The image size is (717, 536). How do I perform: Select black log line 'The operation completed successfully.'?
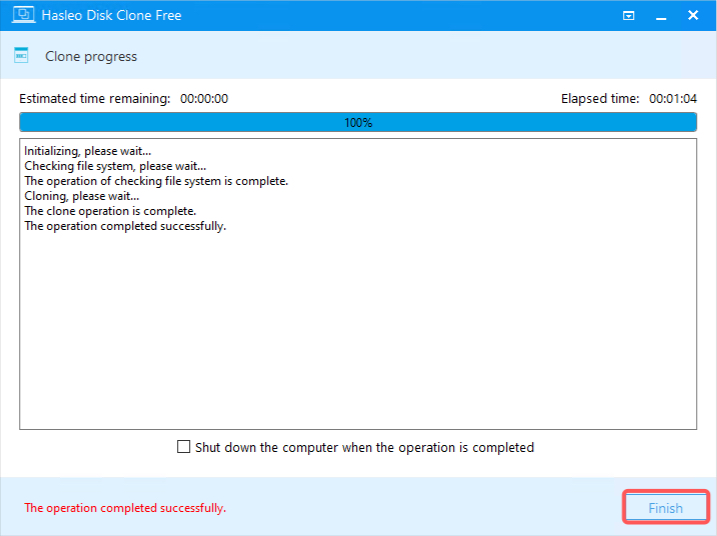[125, 226]
